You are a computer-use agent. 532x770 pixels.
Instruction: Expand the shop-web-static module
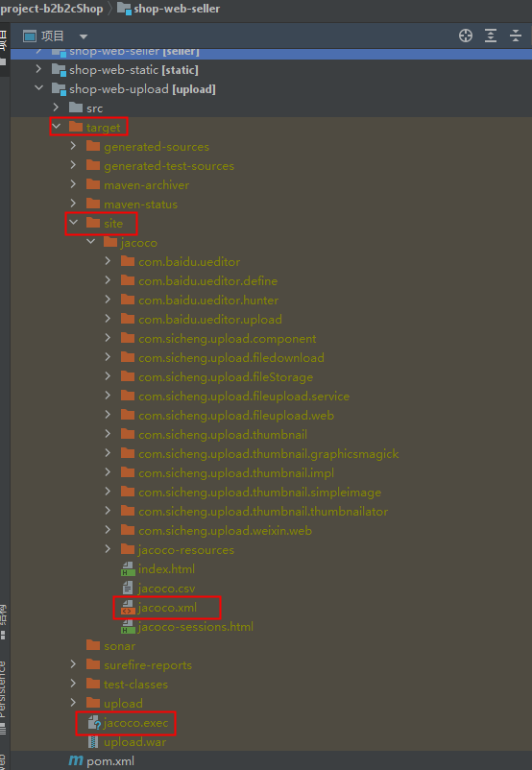click(x=38, y=69)
